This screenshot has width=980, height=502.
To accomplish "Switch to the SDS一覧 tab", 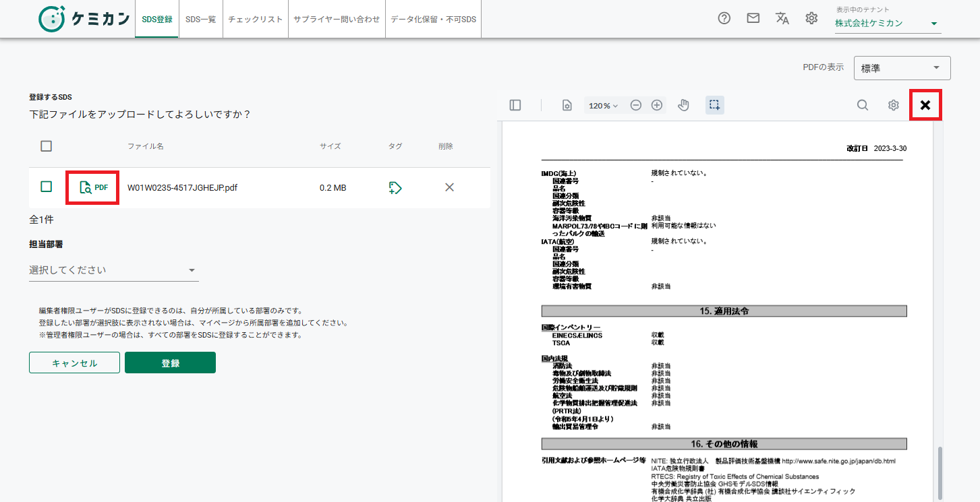I will tap(200, 19).
